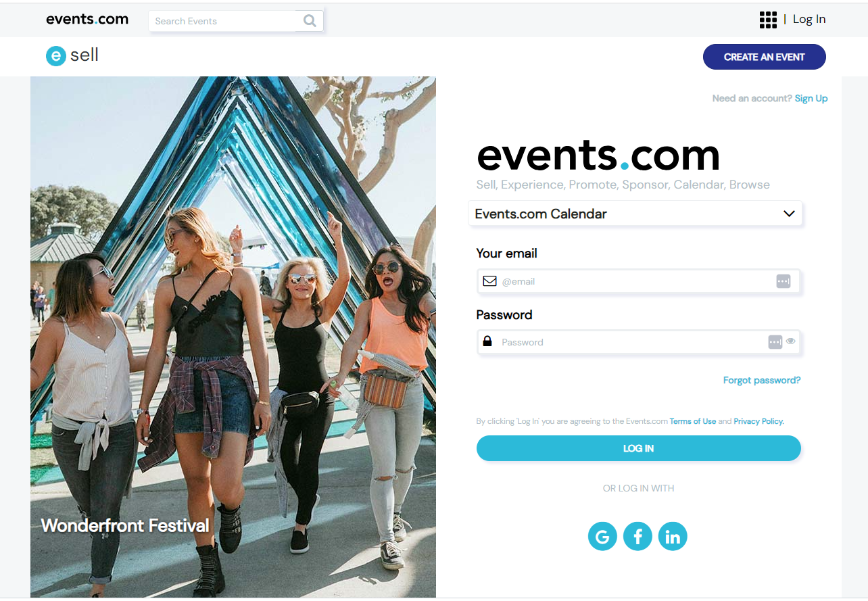Image resolution: width=868 pixels, height=601 pixels.
Task: Click the Forgot password? link
Action: click(762, 381)
